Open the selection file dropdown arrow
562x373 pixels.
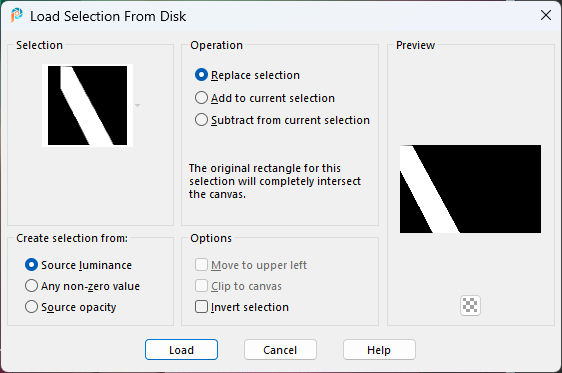point(137,105)
